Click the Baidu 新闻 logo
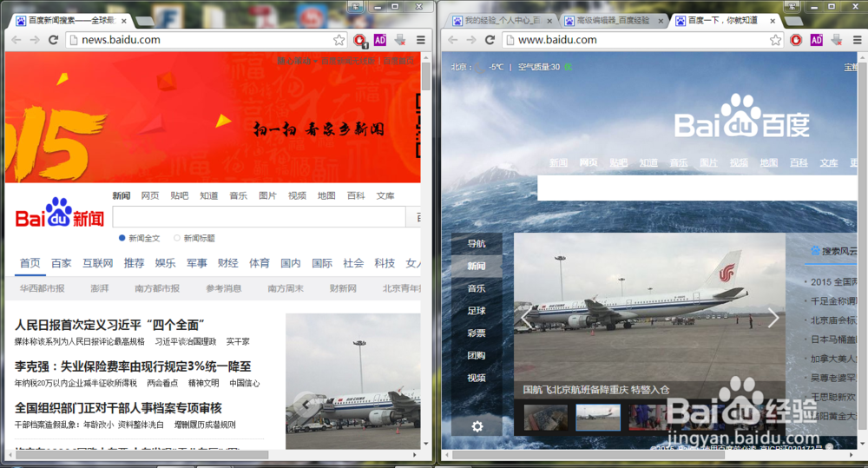This screenshot has width=868, height=468. pyautogui.click(x=60, y=213)
